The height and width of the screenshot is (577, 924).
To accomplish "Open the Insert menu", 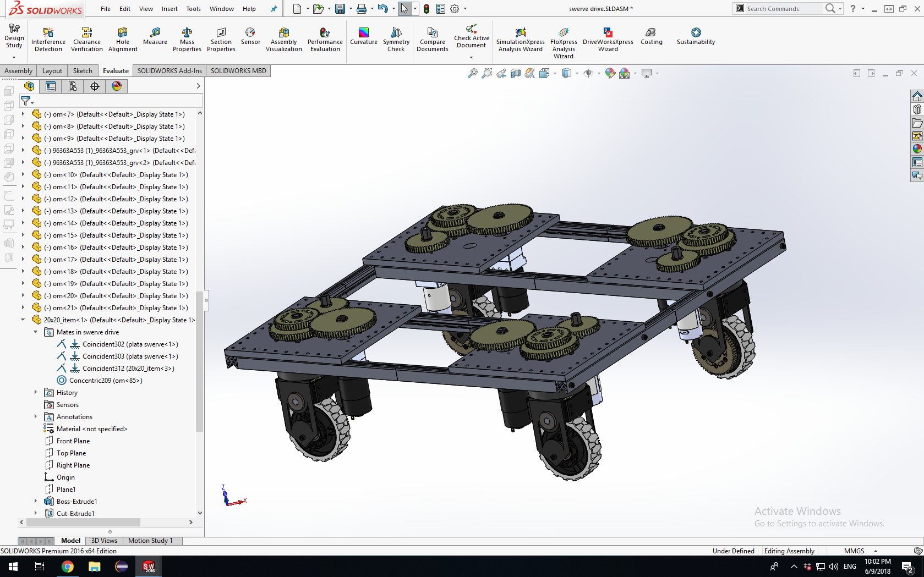I will click(x=170, y=9).
